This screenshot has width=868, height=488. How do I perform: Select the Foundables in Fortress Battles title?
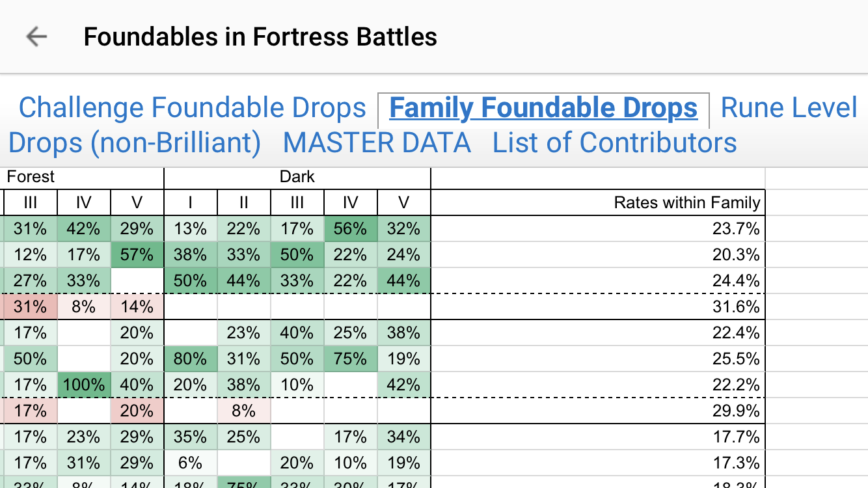point(260,36)
